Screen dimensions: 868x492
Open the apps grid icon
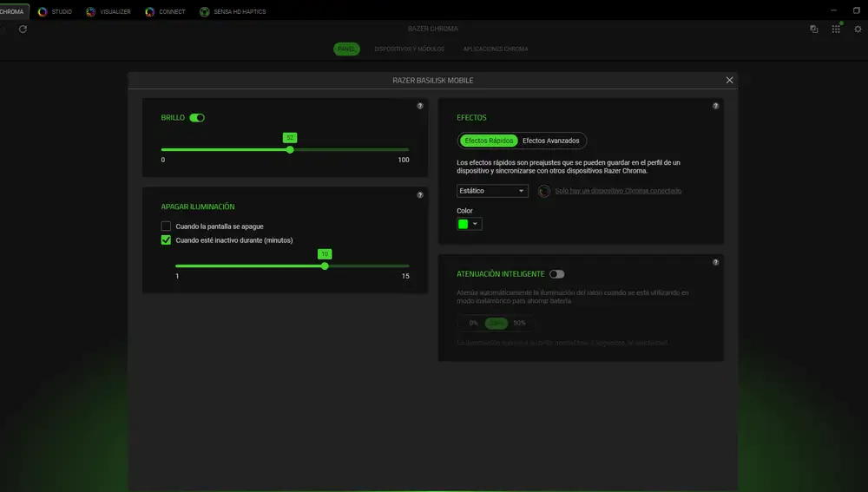coord(836,29)
